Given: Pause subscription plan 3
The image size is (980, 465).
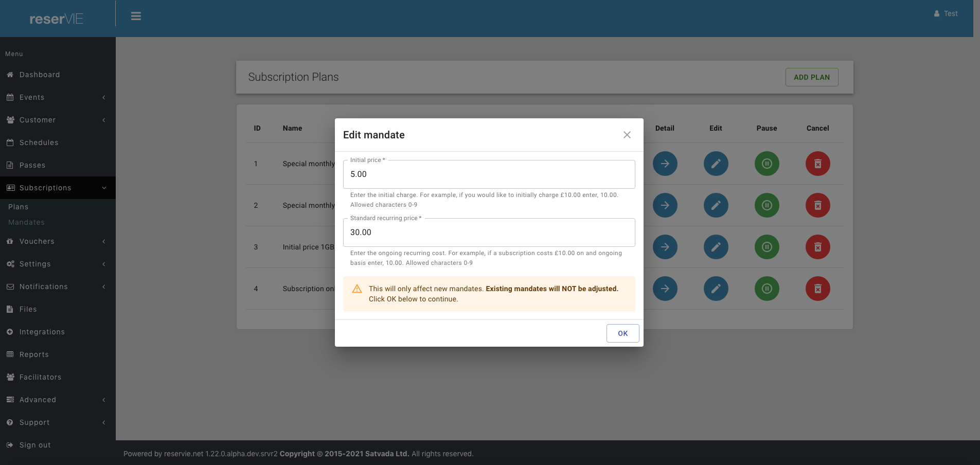Looking at the screenshot, I should tap(767, 247).
